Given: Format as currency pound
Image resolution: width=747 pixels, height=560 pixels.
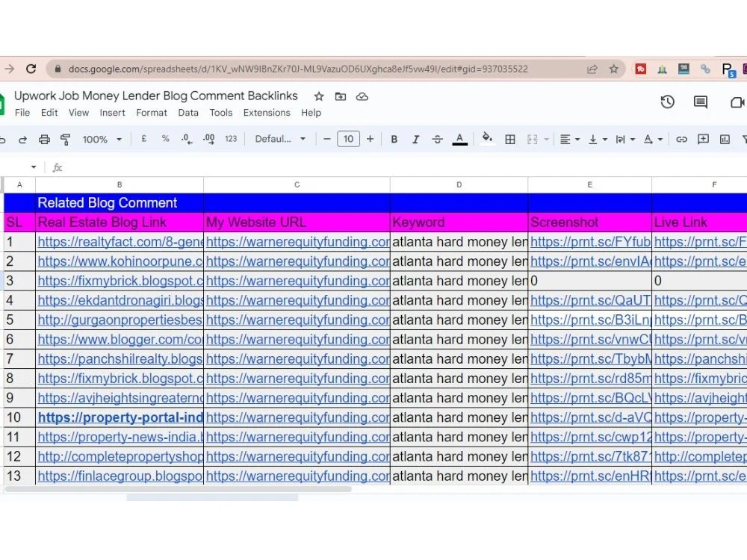Looking at the screenshot, I should point(144,139).
